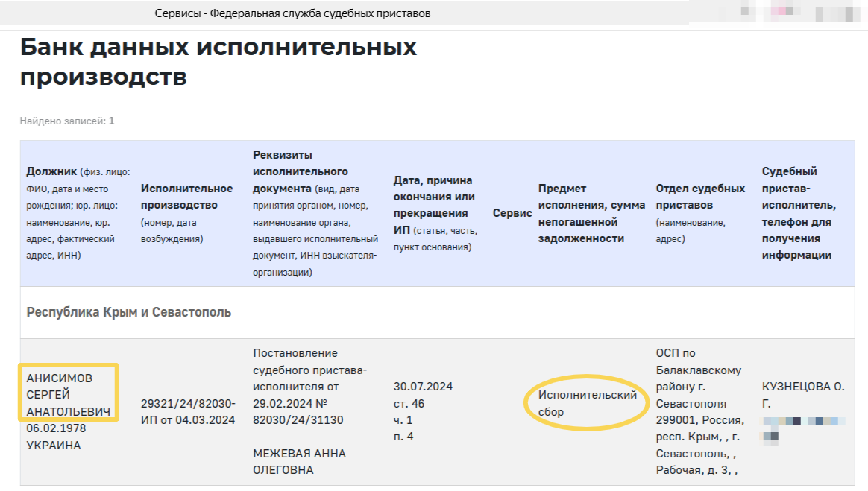
Task: Select the Сервис column header
Action: click(x=512, y=213)
